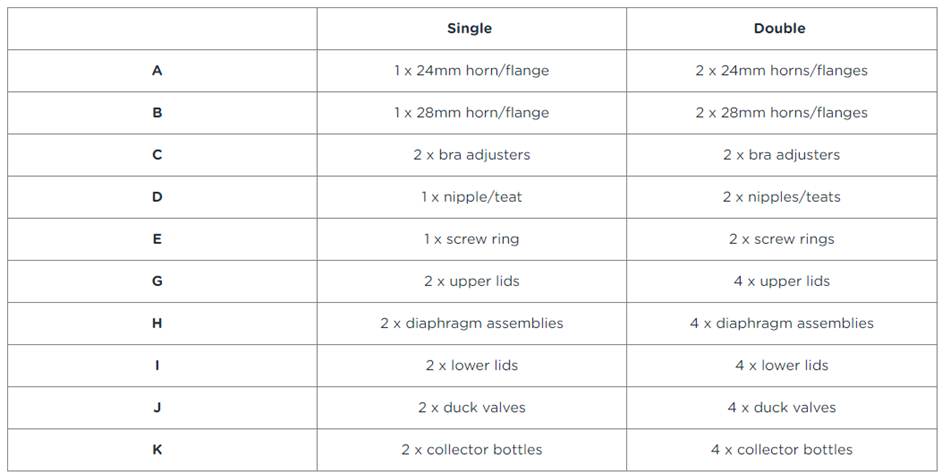Click the 1 x nipple/teat cell
The width and height of the screenshot is (942, 475).
coord(471,197)
